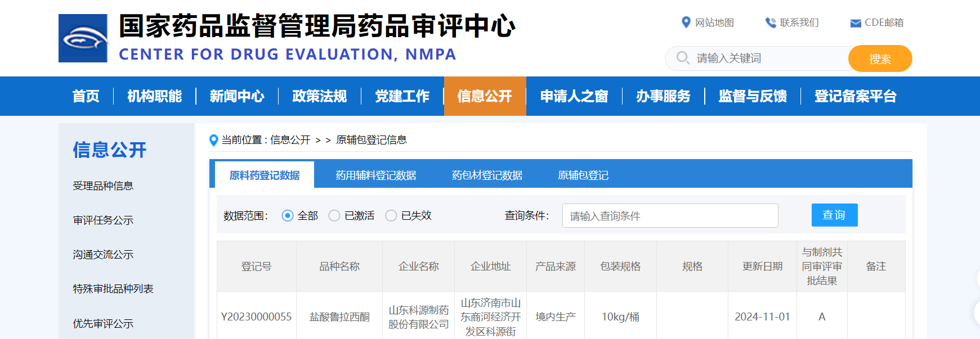Image resolution: width=980 pixels, height=339 pixels.
Task: Open the 信息公开 nav menu
Action: pos(485,96)
